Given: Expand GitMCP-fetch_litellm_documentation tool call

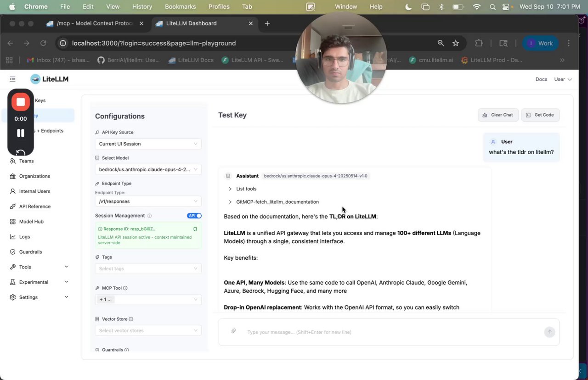Looking at the screenshot, I should 273,202.
